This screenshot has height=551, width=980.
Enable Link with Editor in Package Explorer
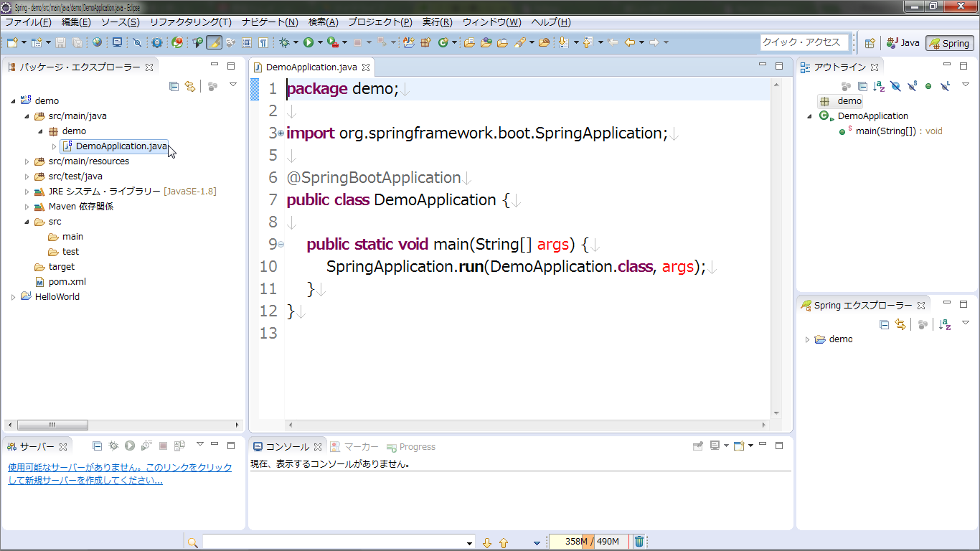tap(189, 86)
